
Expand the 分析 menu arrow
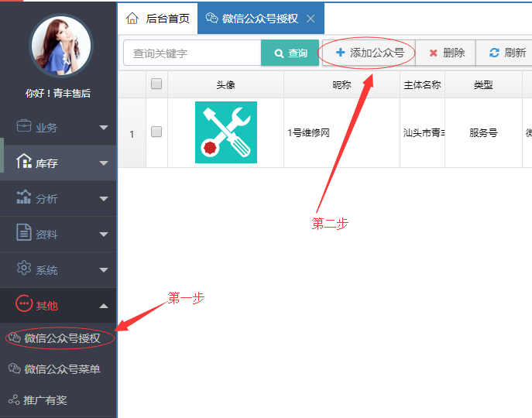coord(104,199)
